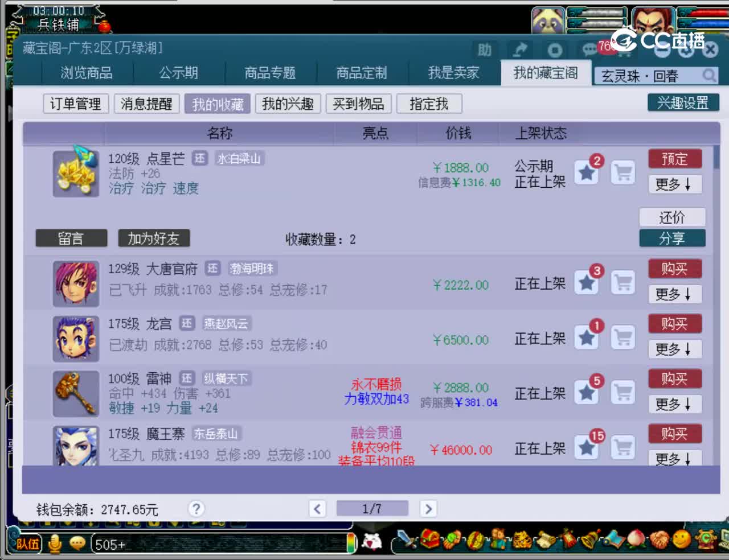This screenshot has width=729, height=560.
Task: Go to next page arrow
Action: (x=428, y=508)
